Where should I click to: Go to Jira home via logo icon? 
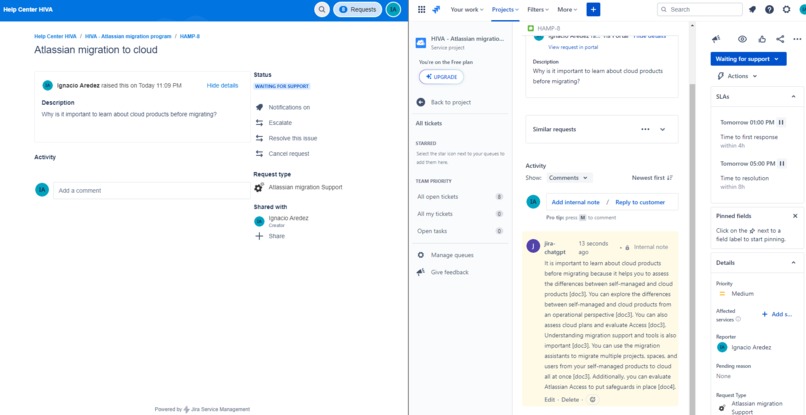pos(437,9)
